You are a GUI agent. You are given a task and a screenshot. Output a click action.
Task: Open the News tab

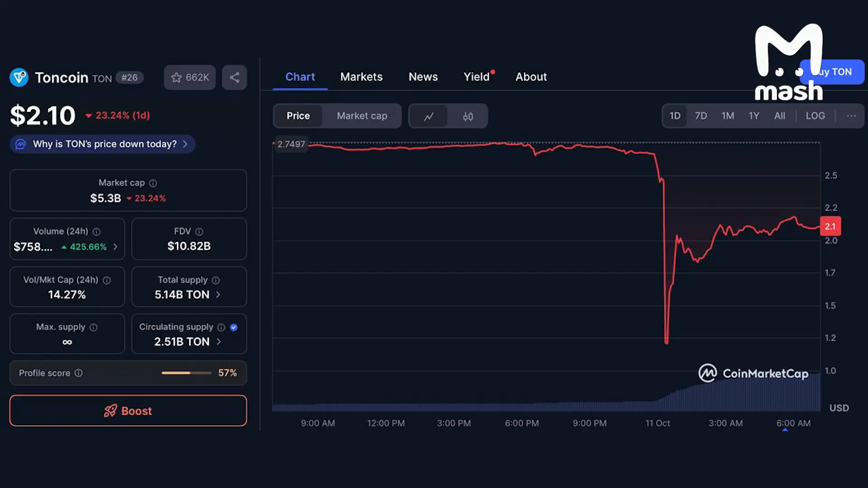(x=423, y=77)
